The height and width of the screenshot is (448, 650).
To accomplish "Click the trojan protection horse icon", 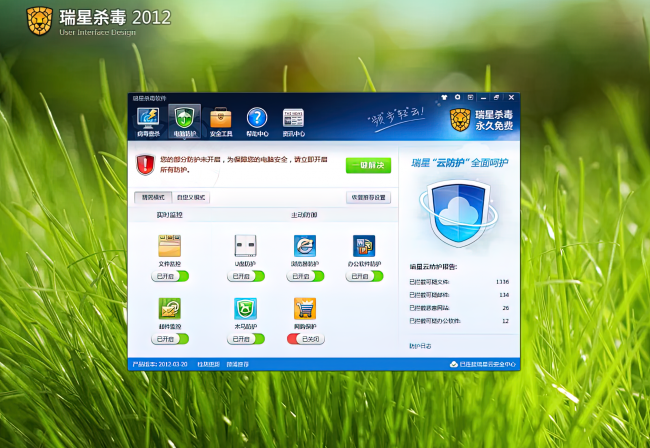I will [245, 309].
